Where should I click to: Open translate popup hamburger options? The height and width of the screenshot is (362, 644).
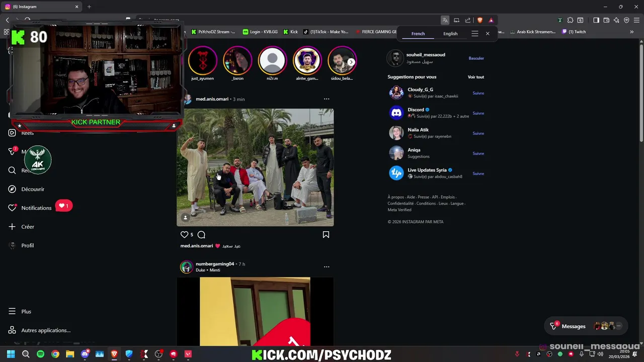474,34
